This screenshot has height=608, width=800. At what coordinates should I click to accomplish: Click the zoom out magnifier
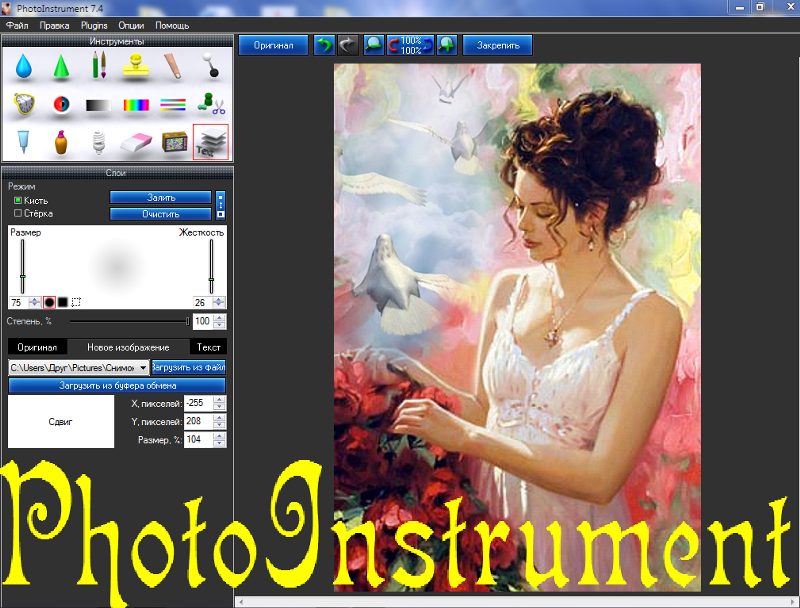pos(374,45)
